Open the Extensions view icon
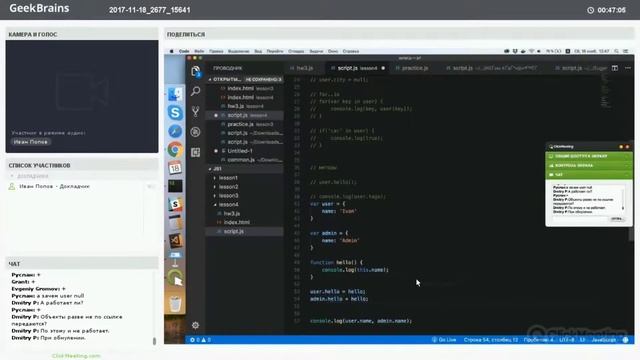Viewport: 640px width, 360px height. [196, 152]
